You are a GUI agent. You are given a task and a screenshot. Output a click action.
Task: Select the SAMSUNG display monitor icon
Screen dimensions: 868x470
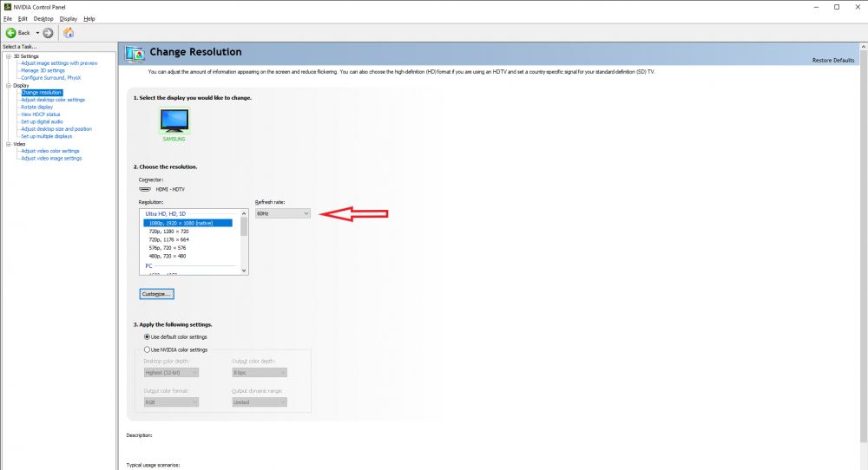tap(174, 121)
